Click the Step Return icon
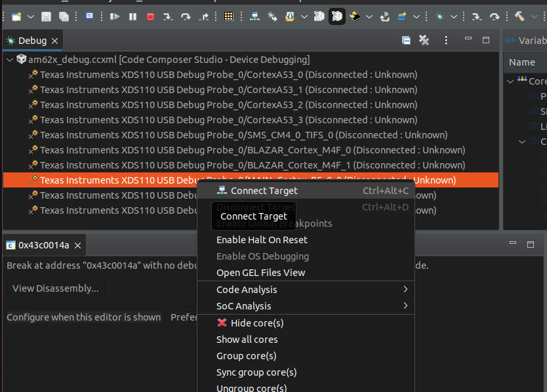 [204, 16]
